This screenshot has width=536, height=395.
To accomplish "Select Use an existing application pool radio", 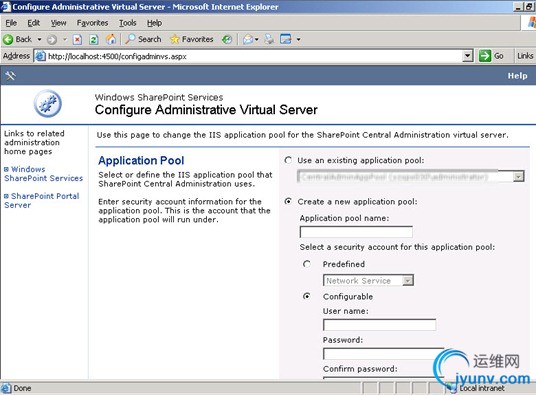I will 288,160.
